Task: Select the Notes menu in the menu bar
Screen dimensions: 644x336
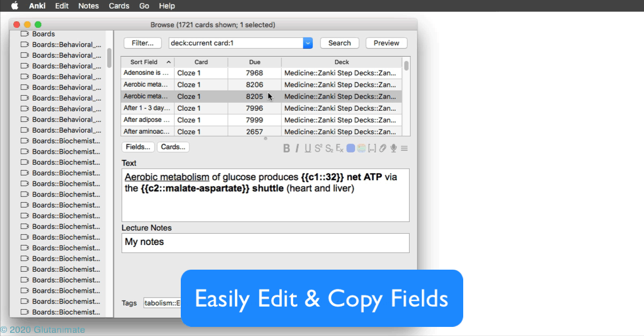Action: 88,6
